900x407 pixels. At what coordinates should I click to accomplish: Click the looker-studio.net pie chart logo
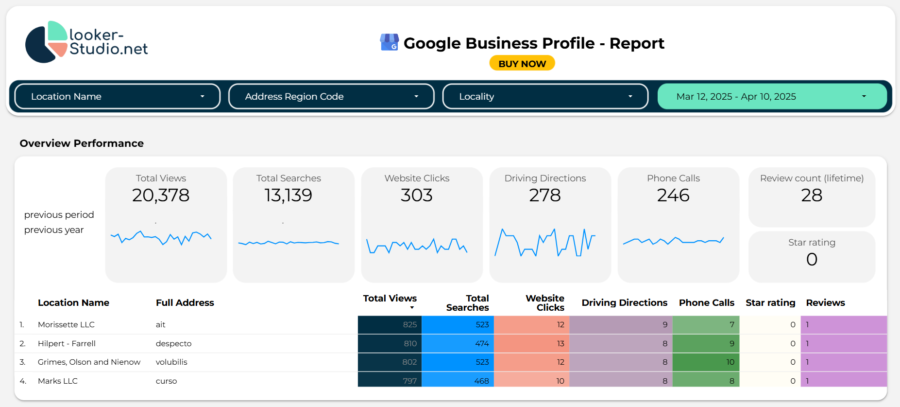point(49,41)
